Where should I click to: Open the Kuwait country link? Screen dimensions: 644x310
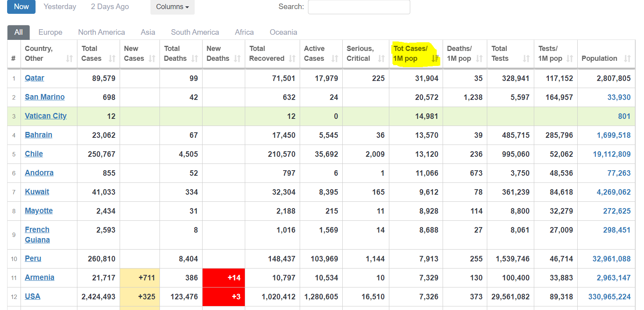[x=37, y=192]
